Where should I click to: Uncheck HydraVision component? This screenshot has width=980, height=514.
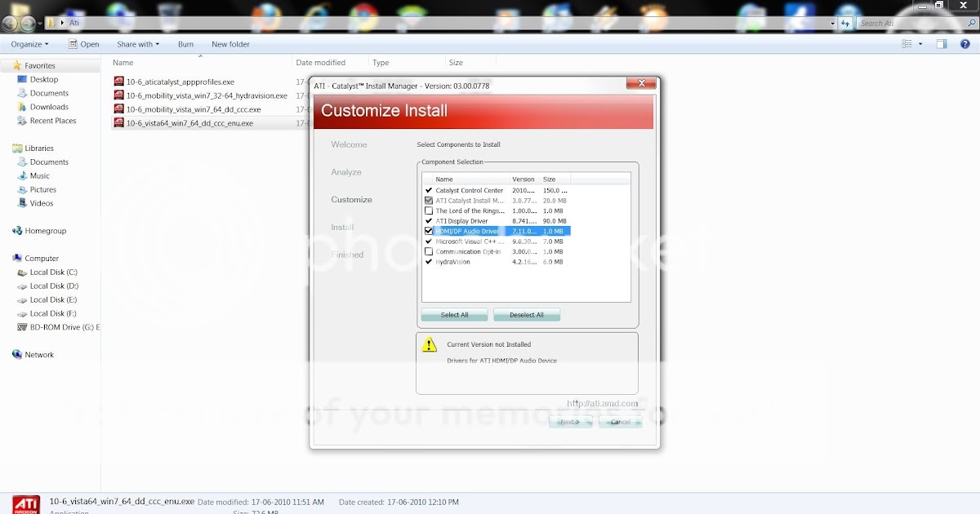429,262
